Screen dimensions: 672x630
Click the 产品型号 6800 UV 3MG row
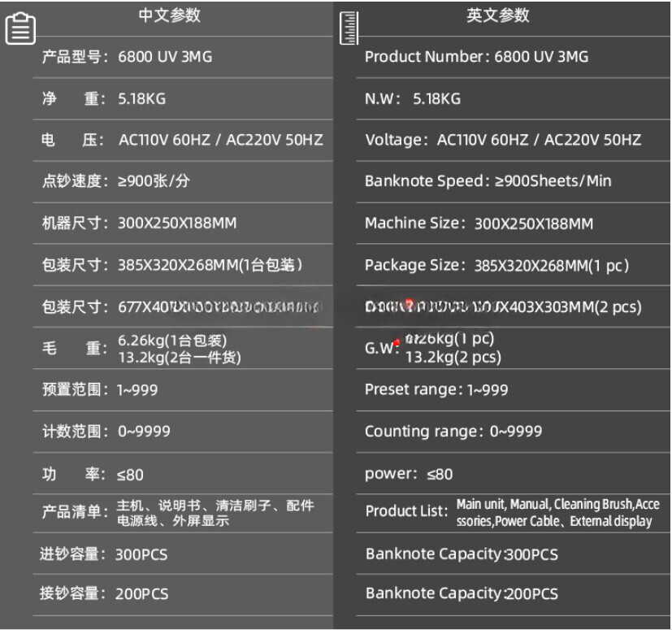coord(183,57)
